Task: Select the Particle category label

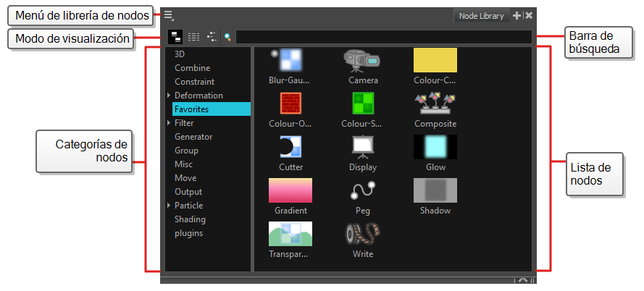Action: pyautogui.click(x=189, y=205)
